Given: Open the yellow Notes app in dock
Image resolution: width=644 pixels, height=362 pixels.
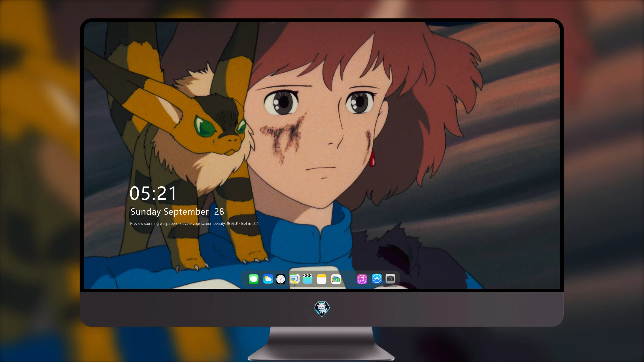Looking at the screenshot, I should click(321, 279).
